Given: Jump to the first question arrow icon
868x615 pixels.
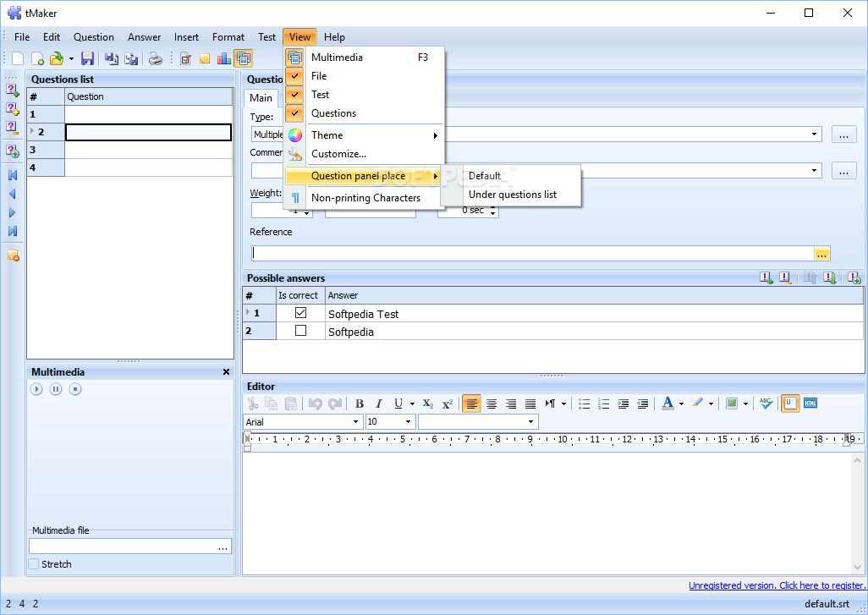Looking at the screenshot, I should point(12,175).
